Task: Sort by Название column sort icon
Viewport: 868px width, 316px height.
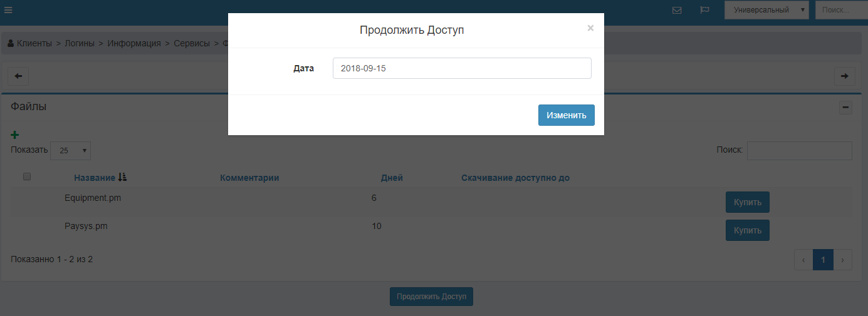Action: point(122,178)
